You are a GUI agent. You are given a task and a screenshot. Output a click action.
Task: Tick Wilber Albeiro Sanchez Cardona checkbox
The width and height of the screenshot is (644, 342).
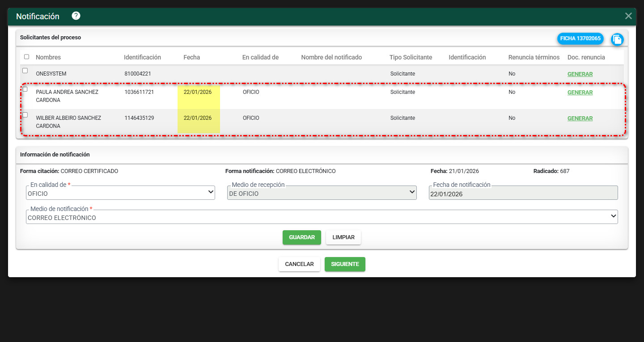25,115
